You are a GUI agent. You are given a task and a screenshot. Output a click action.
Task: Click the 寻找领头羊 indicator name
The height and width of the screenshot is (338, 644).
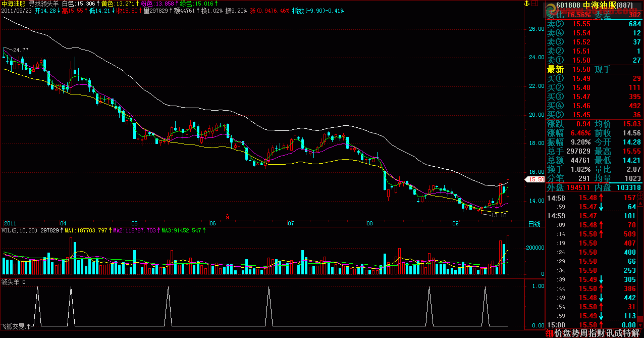click(x=44, y=4)
